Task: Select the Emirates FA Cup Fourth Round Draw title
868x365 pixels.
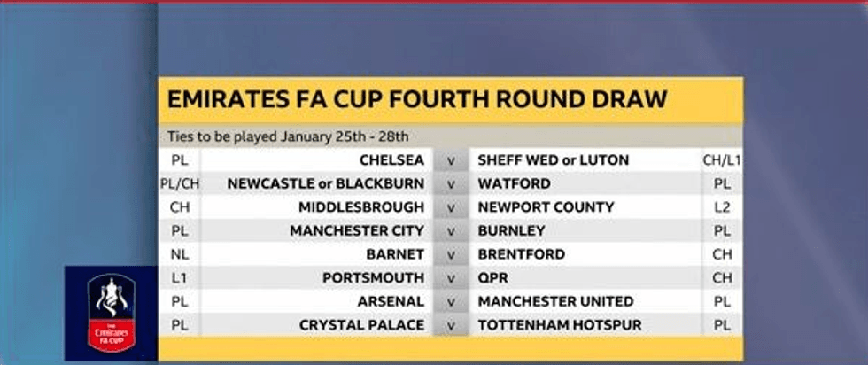Action: [416, 99]
